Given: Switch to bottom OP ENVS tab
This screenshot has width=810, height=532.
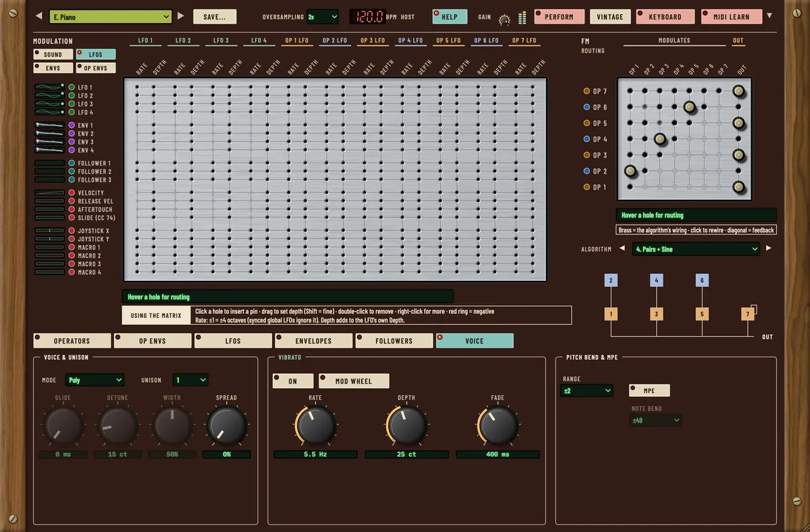Looking at the screenshot, I should (152, 341).
